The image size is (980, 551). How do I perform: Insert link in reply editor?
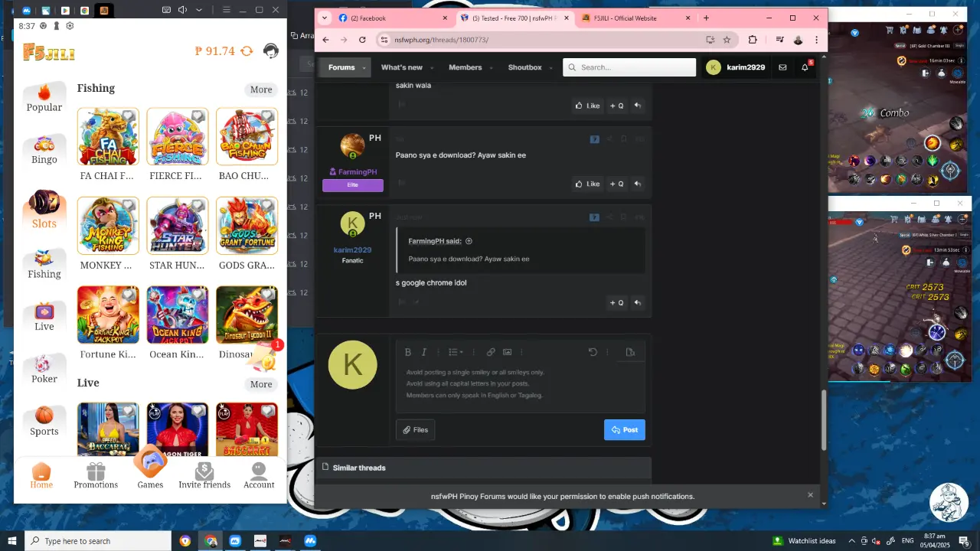(x=491, y=352)
